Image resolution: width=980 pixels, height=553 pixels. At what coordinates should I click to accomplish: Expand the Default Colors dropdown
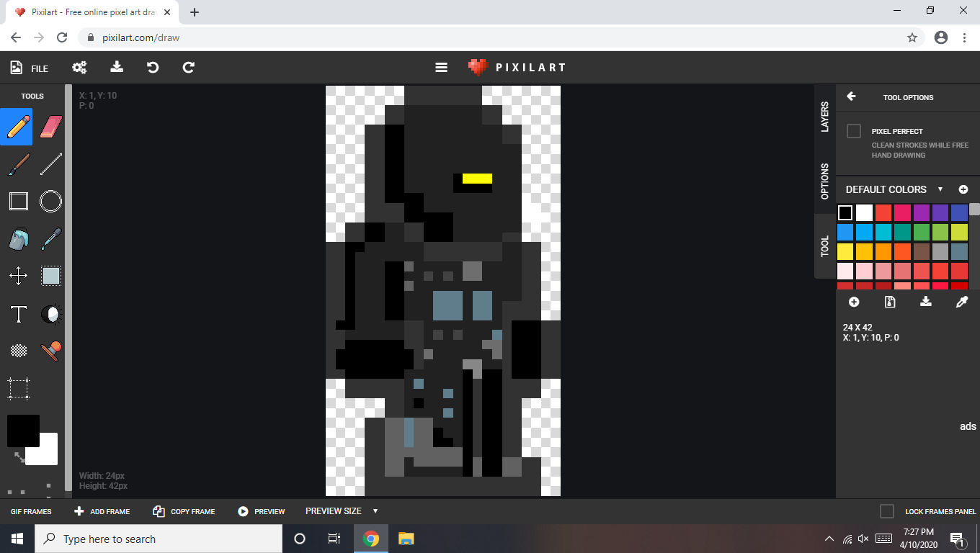tap(940, 189)
